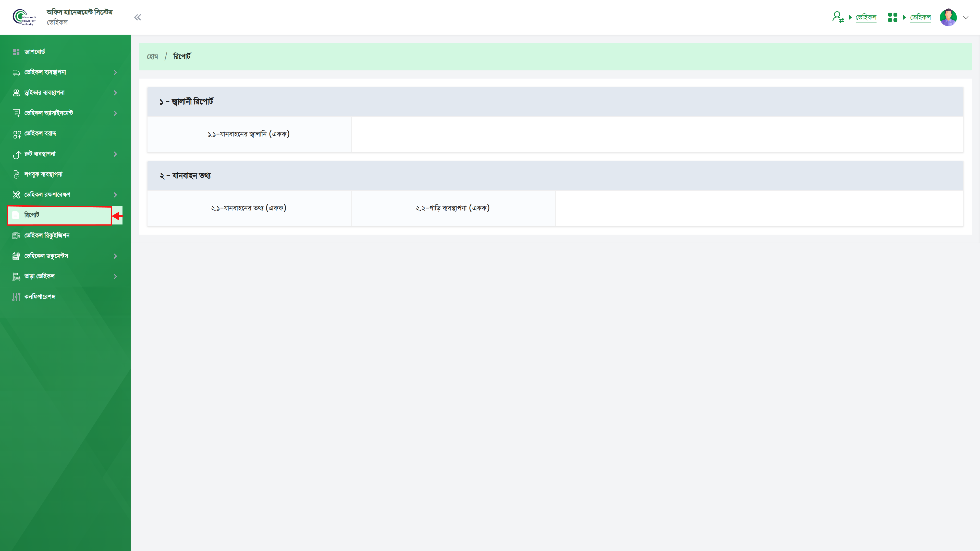Click the রিপোর্ট file icon in sidebar

tap(16, 215)
